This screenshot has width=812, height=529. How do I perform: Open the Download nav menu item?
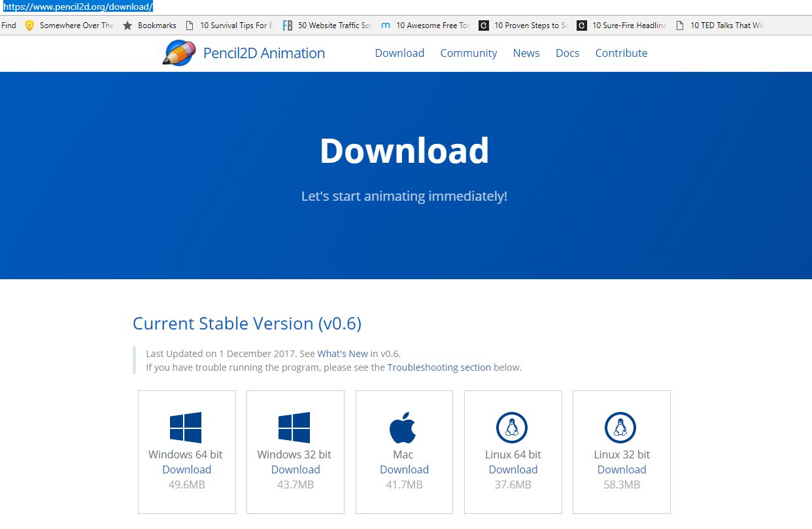pos(399,53)
